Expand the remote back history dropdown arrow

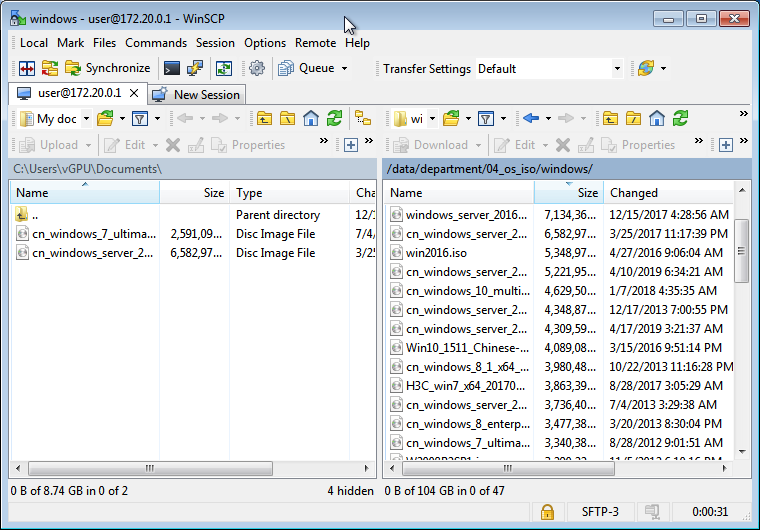(548, 119)
